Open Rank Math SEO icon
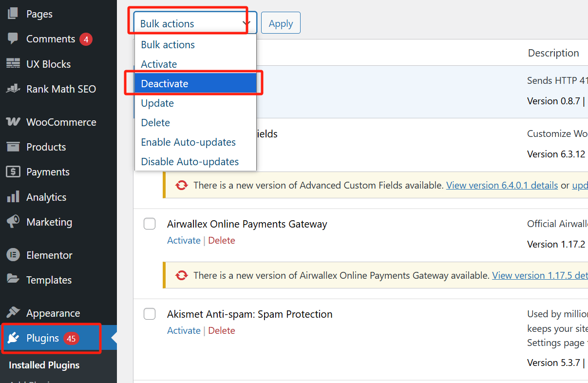This screenshot has width=588, height=383. (x=13, y=89)
